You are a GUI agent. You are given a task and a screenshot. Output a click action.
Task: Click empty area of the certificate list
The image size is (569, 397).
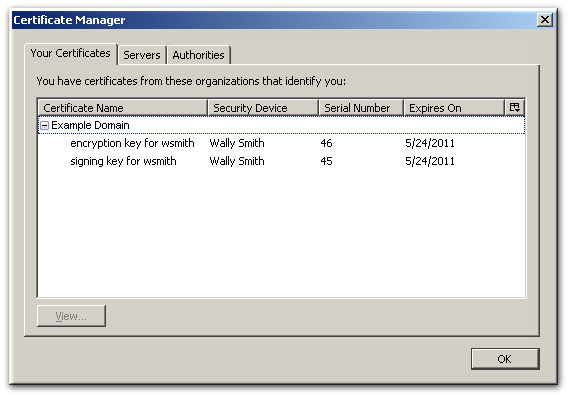click(281, 232)
